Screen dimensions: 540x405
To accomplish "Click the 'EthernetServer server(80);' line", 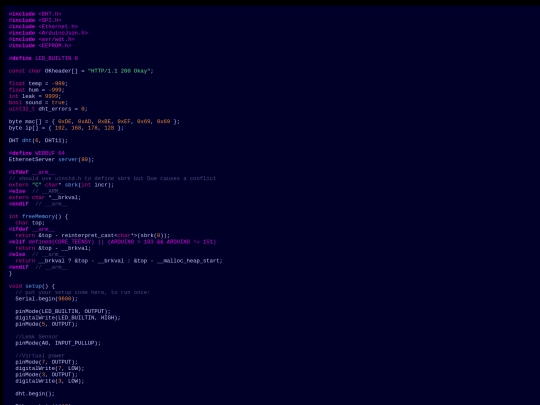I will [x=51, y=159].
